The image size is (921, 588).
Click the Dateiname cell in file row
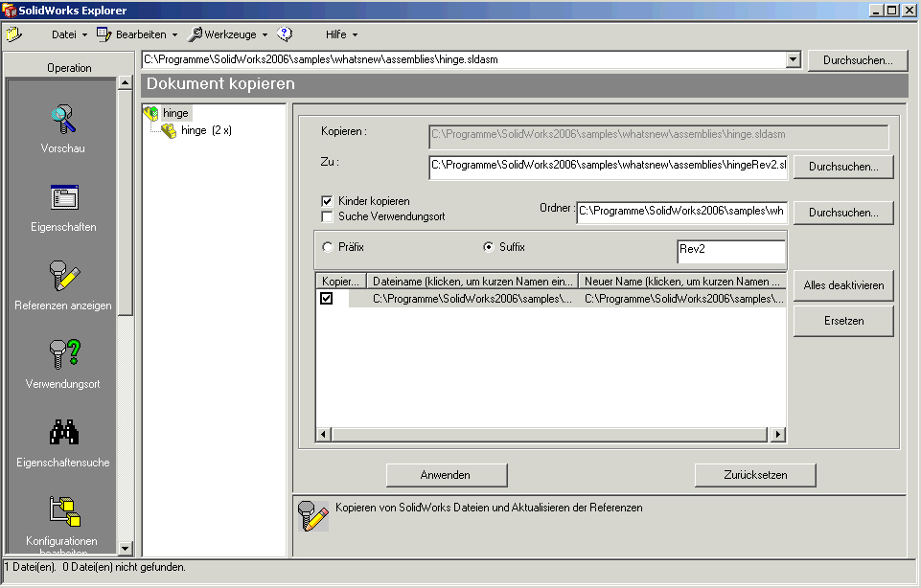tap(472, 299)
